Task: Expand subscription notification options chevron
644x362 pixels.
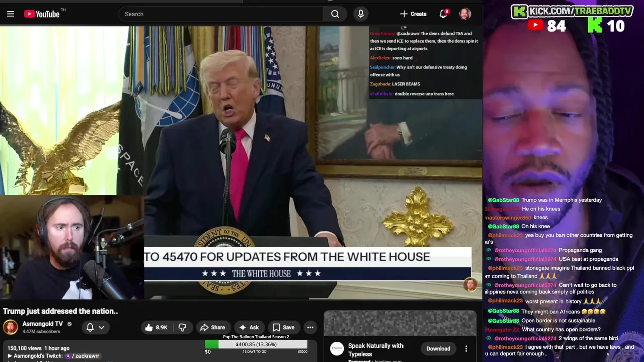Action: pos(102,327)
